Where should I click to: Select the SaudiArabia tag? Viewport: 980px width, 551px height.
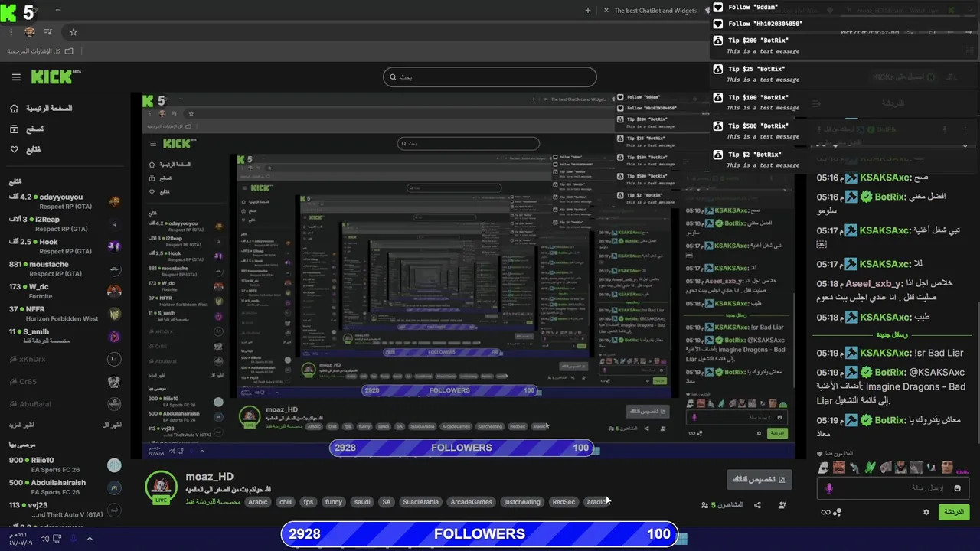point(421,502)
